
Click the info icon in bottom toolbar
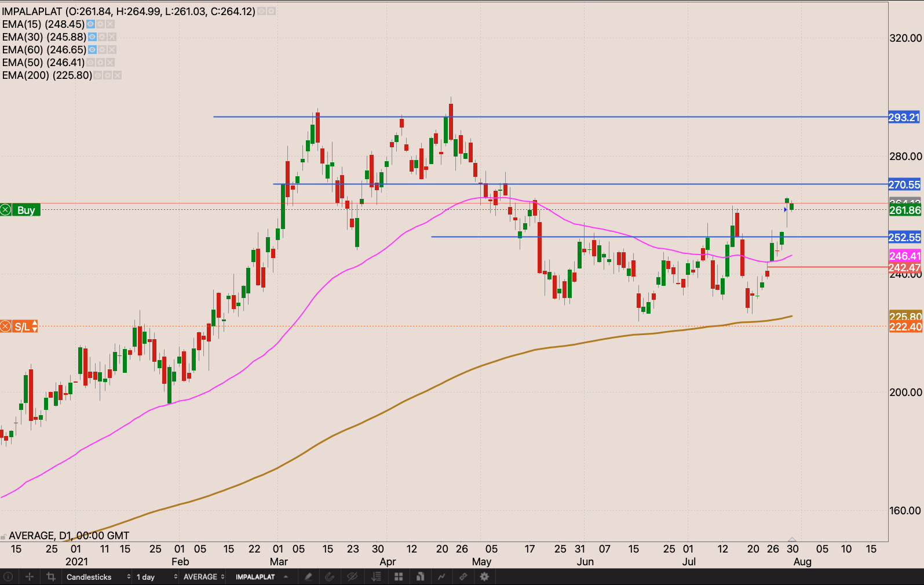point(8,577)
